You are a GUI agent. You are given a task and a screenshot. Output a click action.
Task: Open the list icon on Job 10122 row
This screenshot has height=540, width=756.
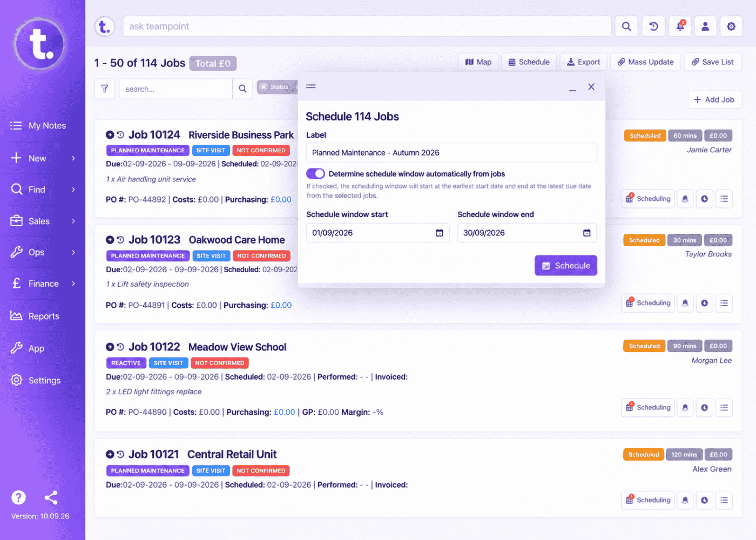click(x=724, y=408)
